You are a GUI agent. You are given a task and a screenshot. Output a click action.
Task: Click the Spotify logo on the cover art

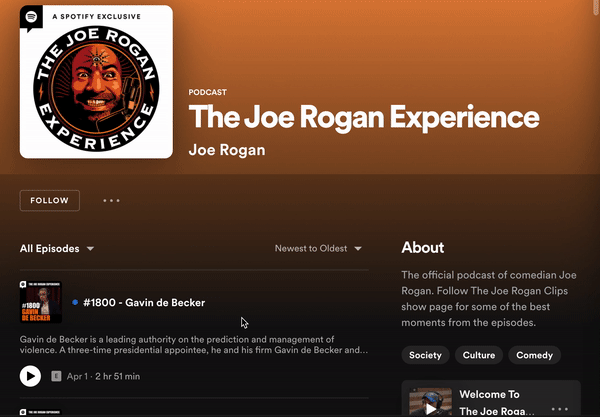click(x=32, y=17)
